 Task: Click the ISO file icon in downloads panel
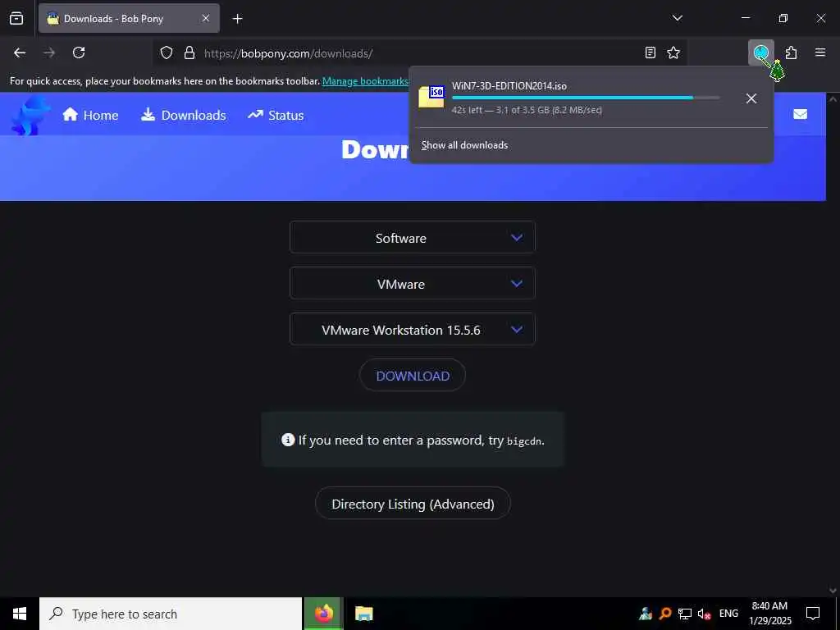[x=431, y=97]
